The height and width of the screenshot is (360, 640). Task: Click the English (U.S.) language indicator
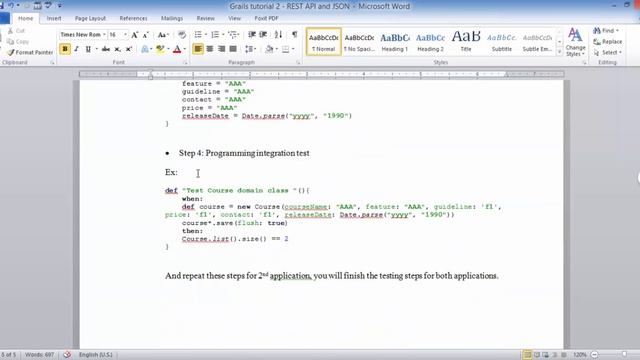[x=96, y=355]
